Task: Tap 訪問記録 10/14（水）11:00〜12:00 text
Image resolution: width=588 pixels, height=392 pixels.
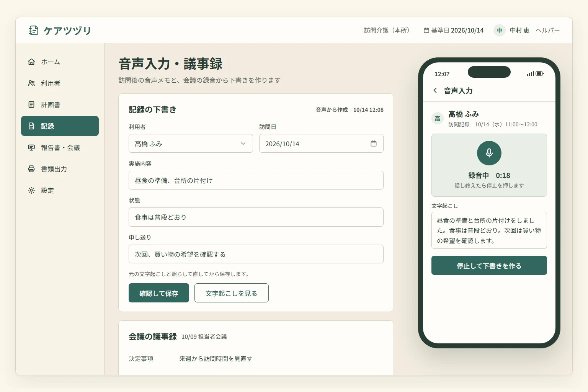Action: coord(493,124)
